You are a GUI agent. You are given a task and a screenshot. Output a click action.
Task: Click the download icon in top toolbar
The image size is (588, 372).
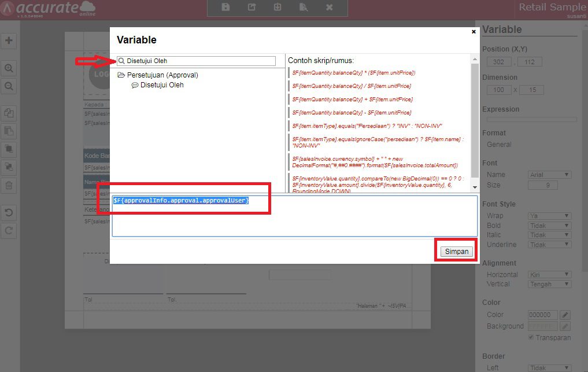pos(278,7)
